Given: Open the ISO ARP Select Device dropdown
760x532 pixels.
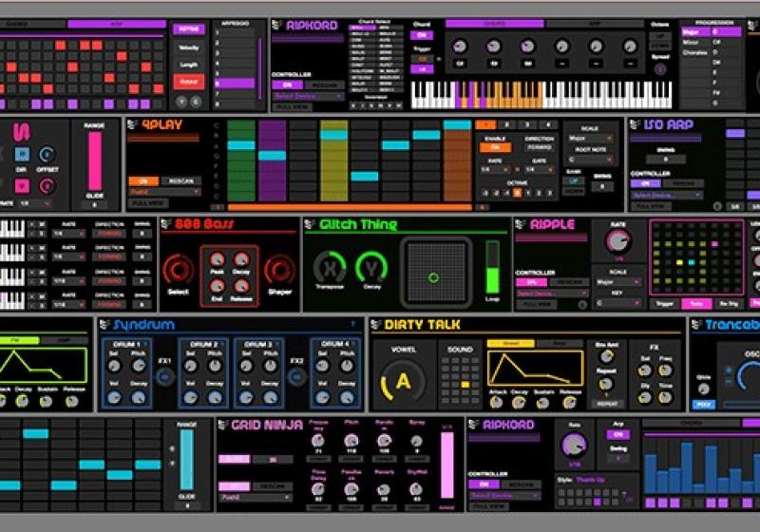Looking at the screenshot, I should [667, 195].
